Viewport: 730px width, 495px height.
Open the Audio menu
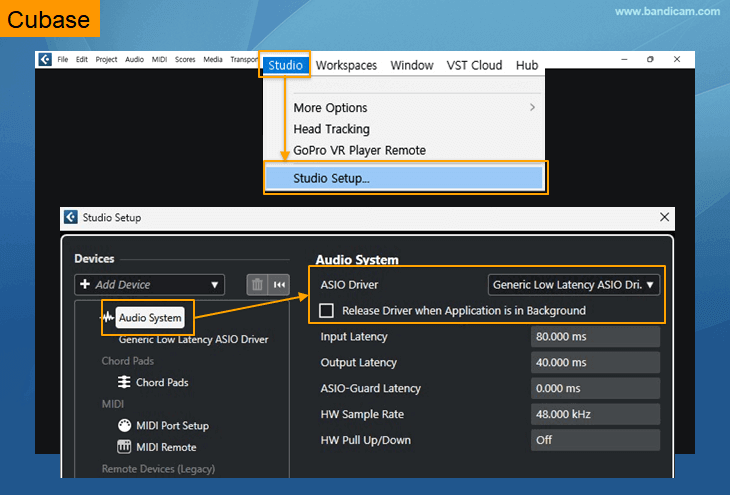(135, 60)
